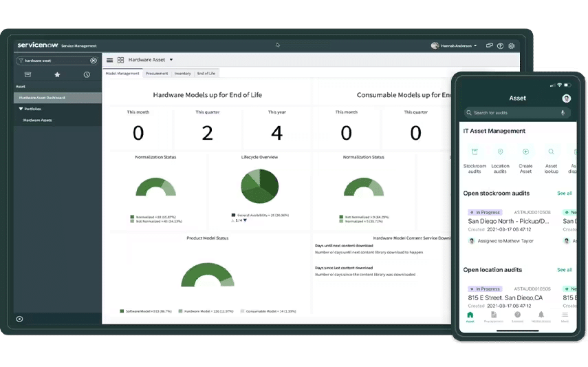Click In Progress badge on stockroom audit

tap(486, 213)
